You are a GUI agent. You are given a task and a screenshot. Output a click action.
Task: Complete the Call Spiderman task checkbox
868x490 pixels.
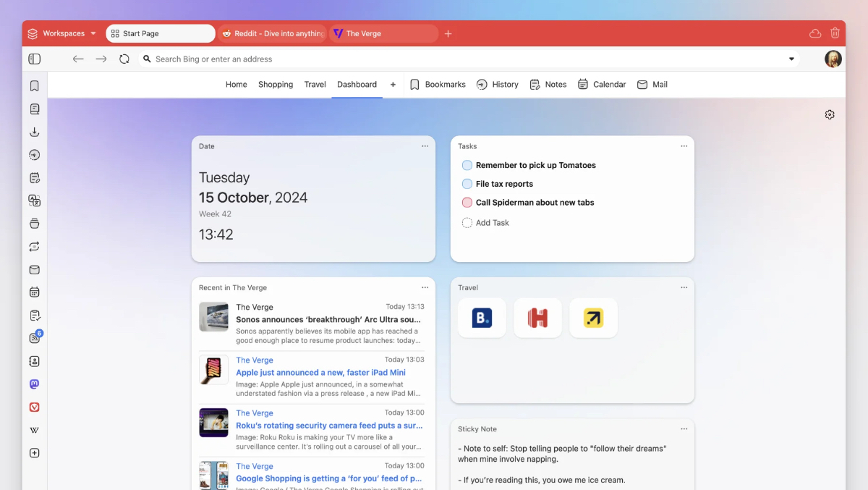[x=467, y=203]
